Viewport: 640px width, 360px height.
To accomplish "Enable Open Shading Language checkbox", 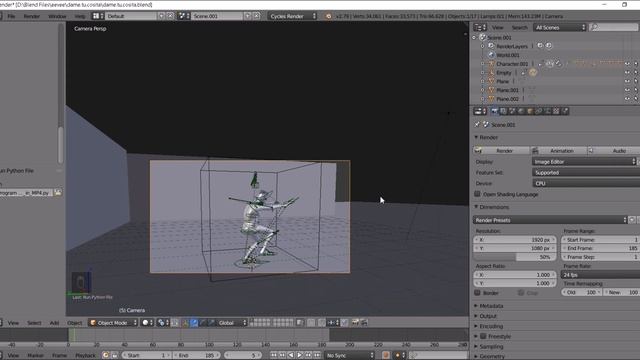I will click(x=477, y=194).
